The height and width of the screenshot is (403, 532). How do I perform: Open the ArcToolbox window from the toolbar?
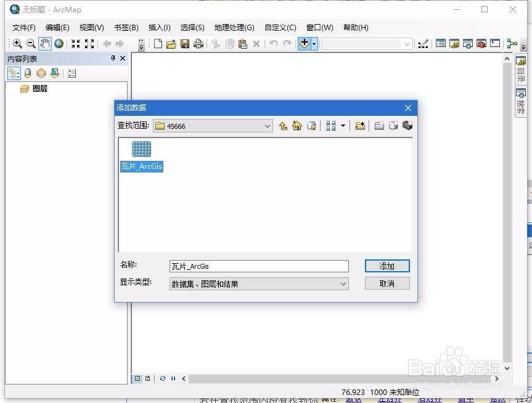point(481,44)
